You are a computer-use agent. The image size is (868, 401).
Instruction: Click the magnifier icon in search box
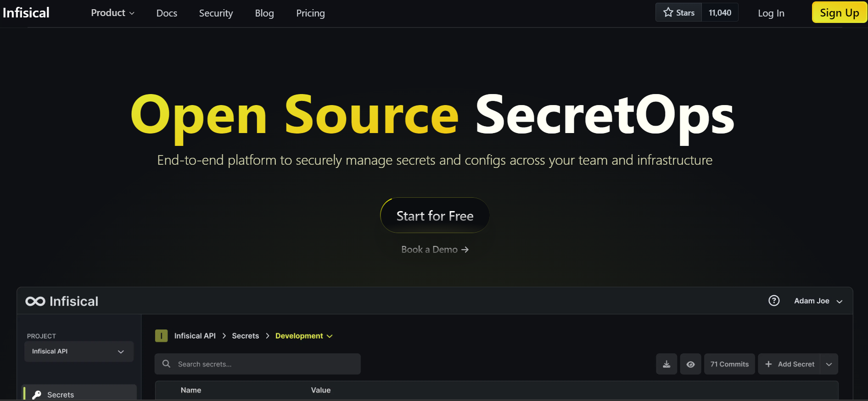(167, 364)
